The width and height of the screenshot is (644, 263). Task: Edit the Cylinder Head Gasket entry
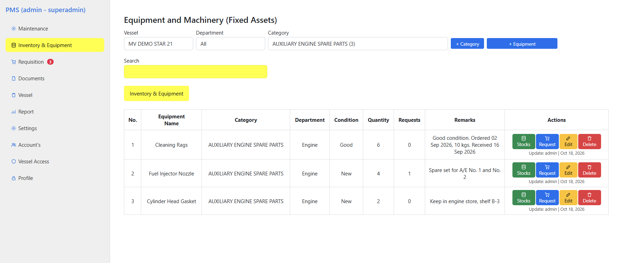(x=568, y=198)
